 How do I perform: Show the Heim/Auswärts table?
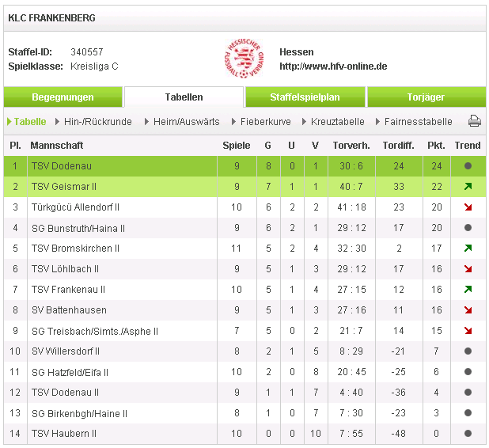[x=186, y=122]
